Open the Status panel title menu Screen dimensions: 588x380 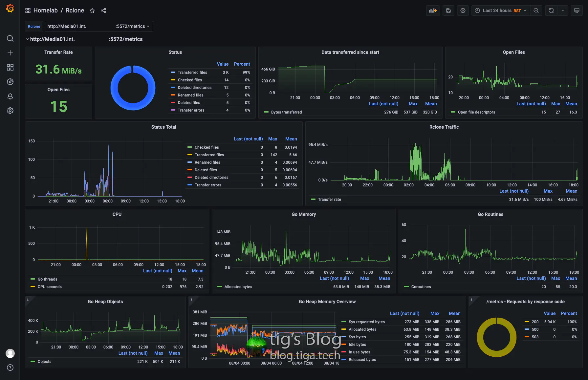175,52
